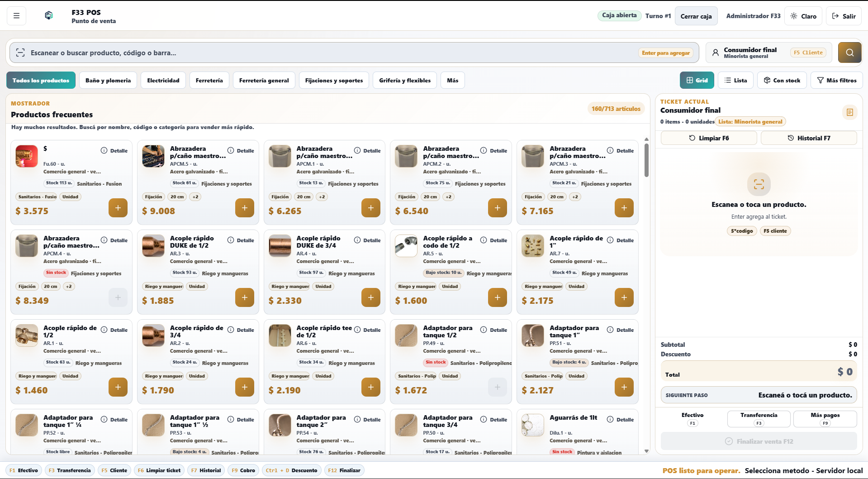Add Acople rápido de 1" to ticket
Viewport: 868px width, 479px height.
(624, 297)
